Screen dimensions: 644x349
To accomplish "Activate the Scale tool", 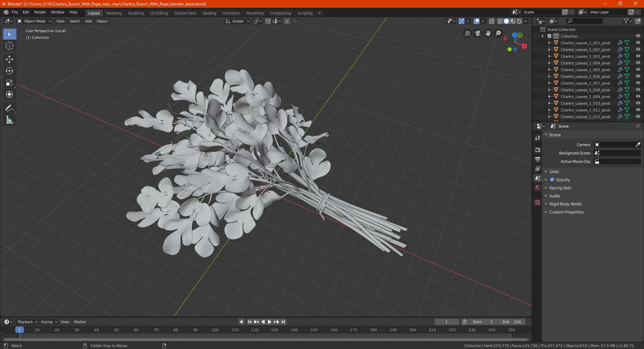I will point(9,83).
